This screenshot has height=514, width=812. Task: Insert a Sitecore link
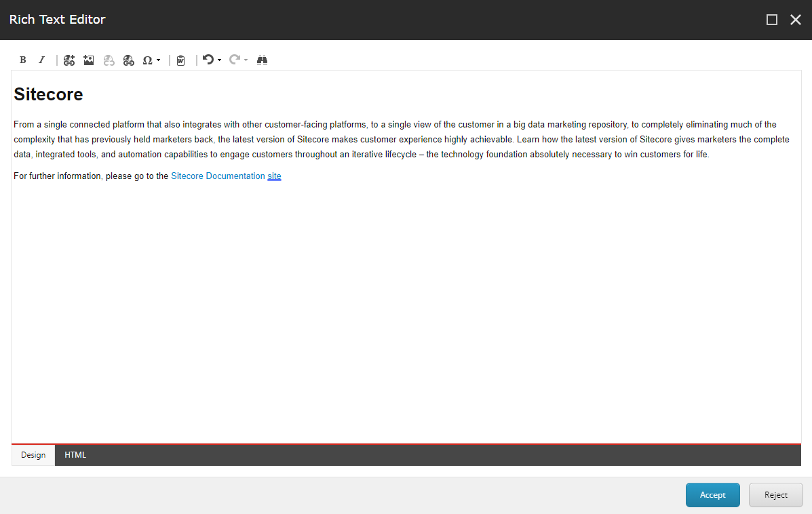pyautogui.click(x=69, y=60)
